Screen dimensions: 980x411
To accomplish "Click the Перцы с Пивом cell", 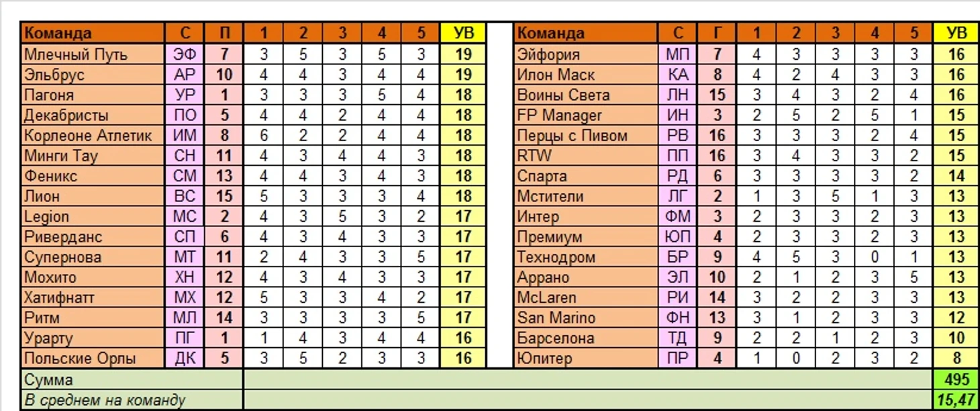I will click(x=586, y=136).
